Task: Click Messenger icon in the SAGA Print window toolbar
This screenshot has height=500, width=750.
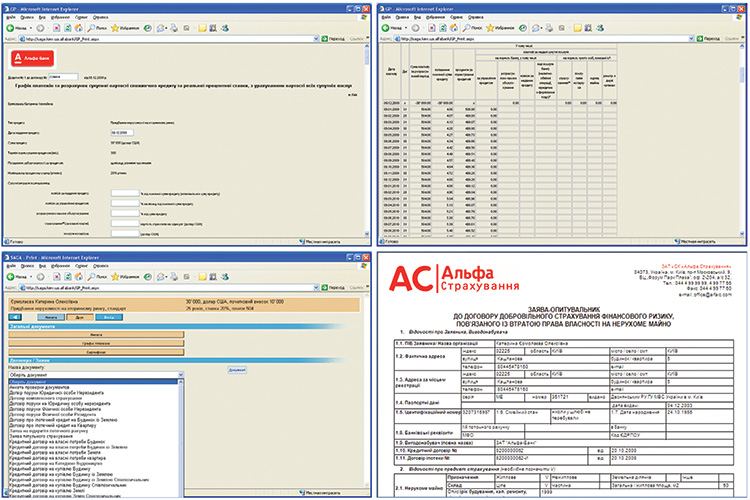Action: point(225,277)
